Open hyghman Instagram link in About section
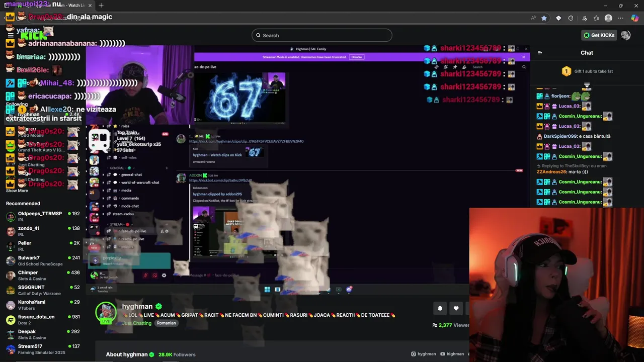The height and width of the screenshot is (362, 644). pos(424,354)
